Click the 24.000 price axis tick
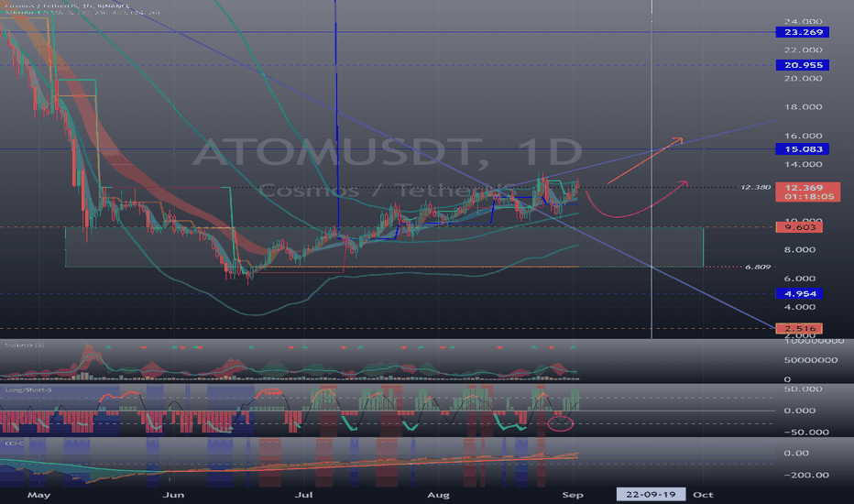The image size is (854, 504). click(x=803, y=22)
